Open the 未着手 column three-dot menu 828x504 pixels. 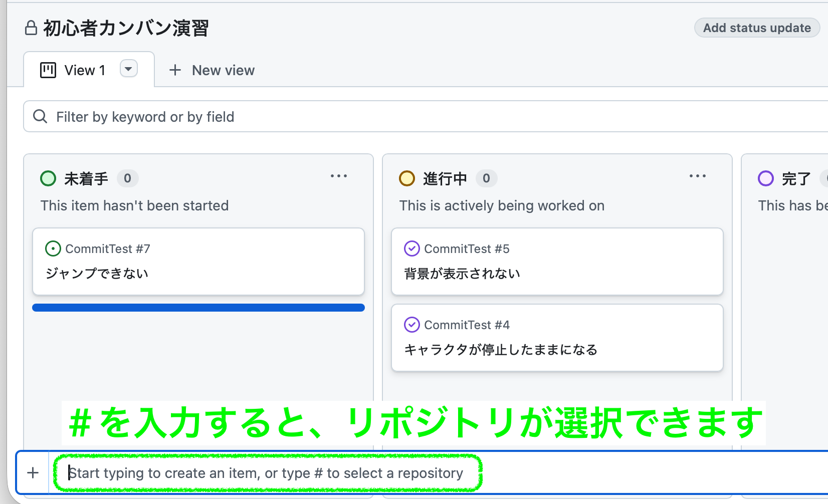339,176
